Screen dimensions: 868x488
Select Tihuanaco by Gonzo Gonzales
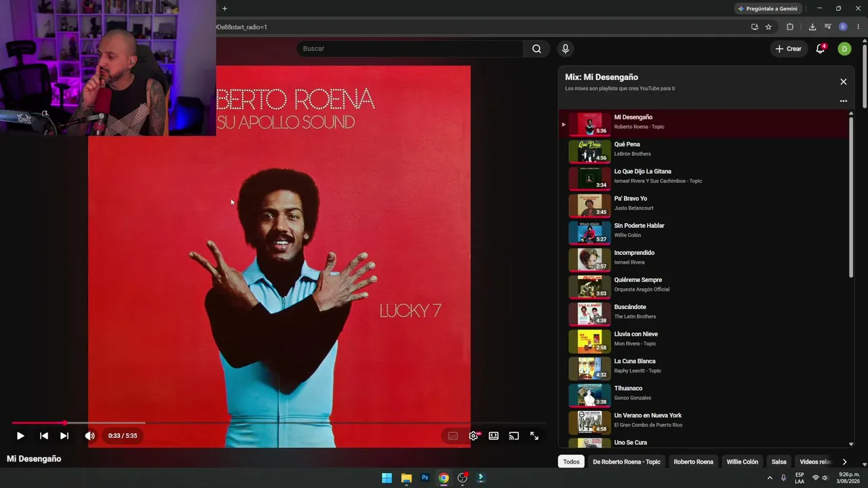click(704, 395)
